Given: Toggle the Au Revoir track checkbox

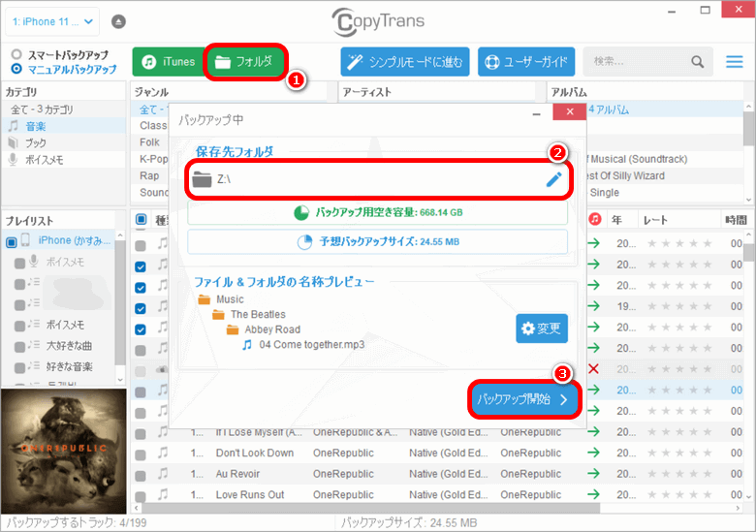Looking at the screenshot, I should (141, 476).
